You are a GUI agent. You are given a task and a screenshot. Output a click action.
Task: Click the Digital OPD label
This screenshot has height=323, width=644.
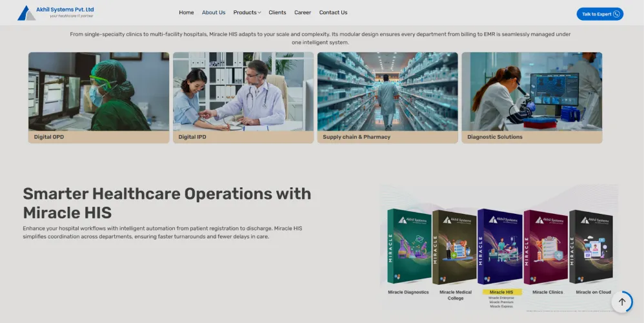[x=49, y=137]
